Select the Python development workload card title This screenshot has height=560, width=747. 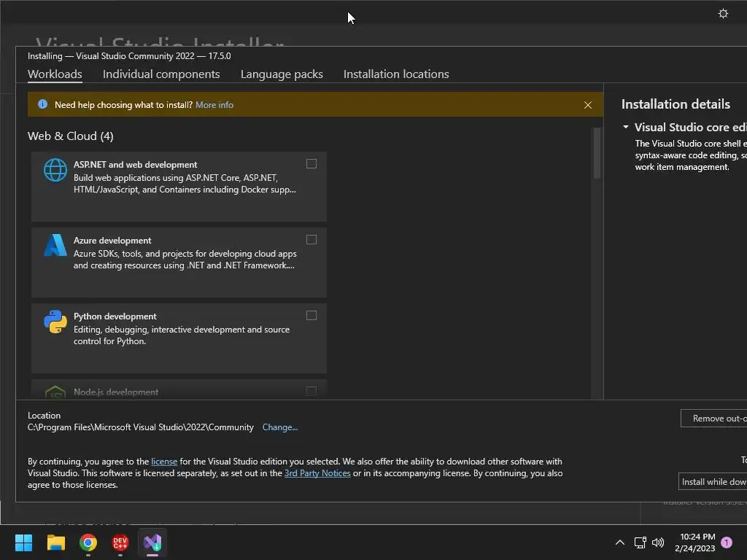(x=115, y=316)
